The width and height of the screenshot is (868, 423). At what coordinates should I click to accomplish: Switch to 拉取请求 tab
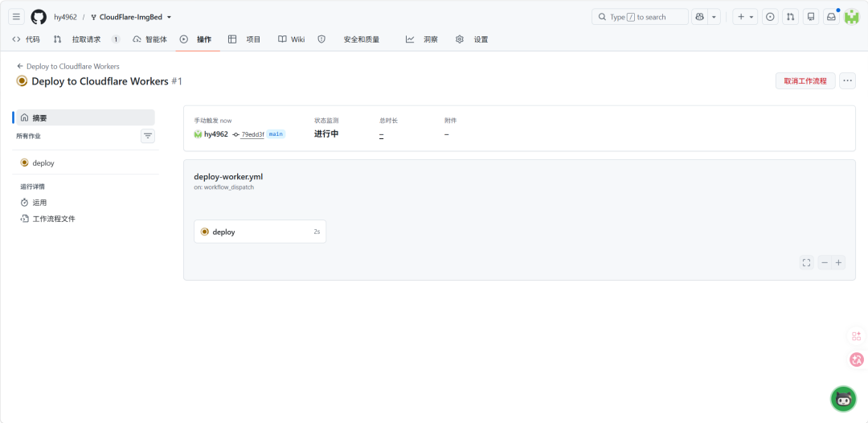[86, 39]
